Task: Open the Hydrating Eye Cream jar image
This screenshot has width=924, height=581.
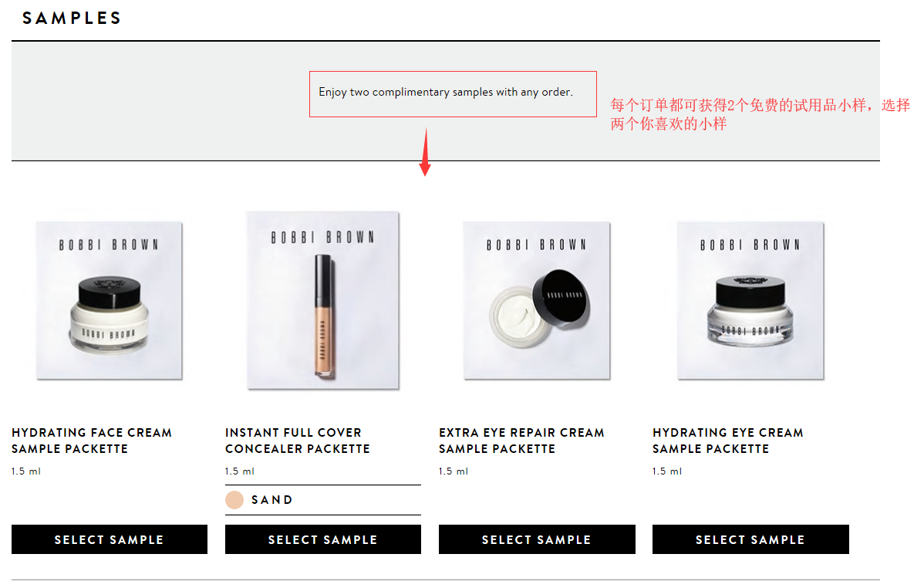Action: (750, 300)
